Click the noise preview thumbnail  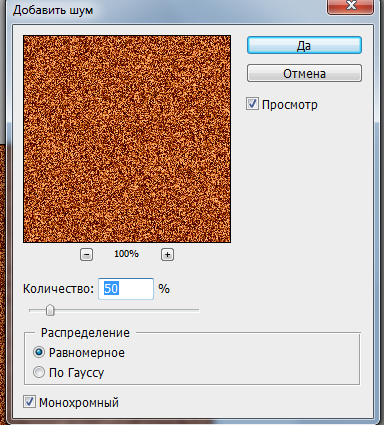[x=127, y=139]
